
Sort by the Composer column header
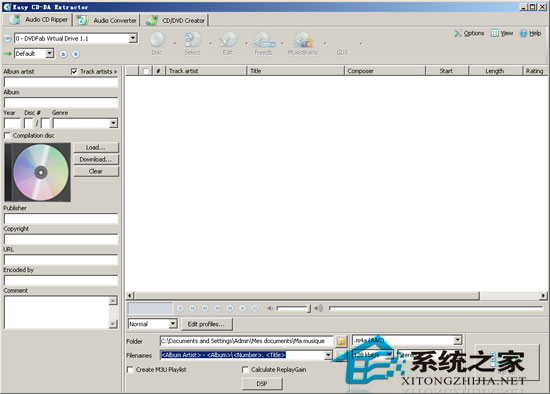[x=385, y=71]
